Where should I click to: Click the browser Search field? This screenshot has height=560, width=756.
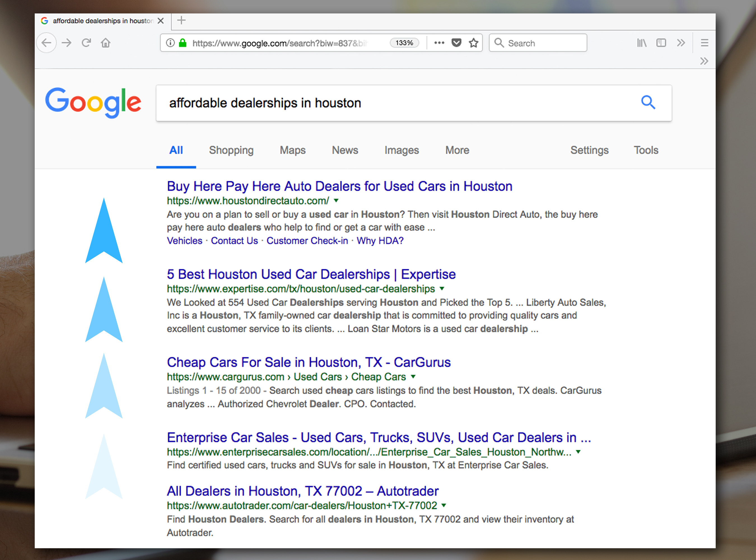pyautogui.click(x=538, y=43)
